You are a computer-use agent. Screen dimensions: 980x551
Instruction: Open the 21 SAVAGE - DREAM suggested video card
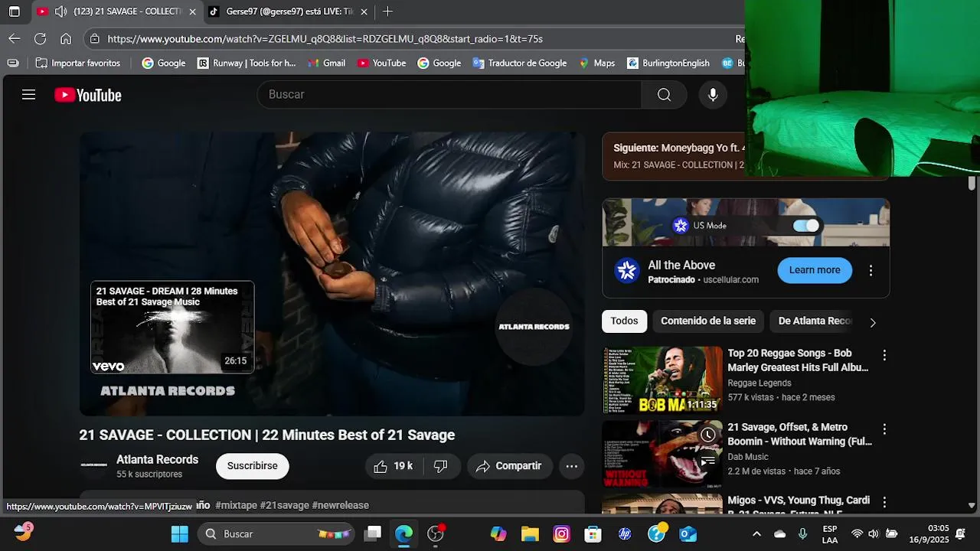pos(172,328)
